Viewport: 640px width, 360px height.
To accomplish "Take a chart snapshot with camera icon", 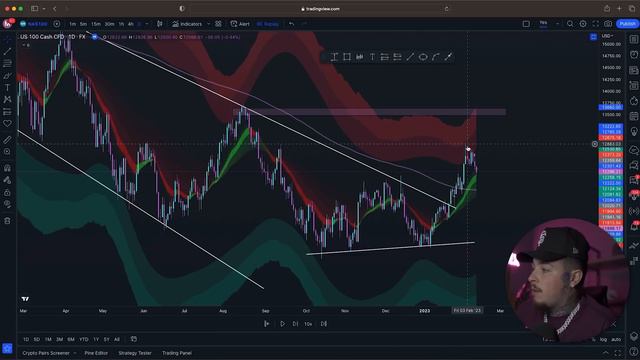I will 608,24.
